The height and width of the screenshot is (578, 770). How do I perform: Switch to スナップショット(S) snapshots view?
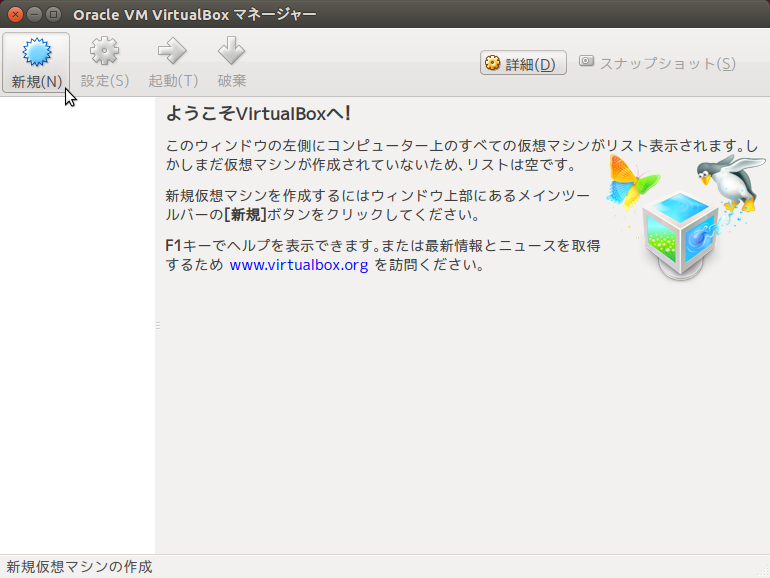click(x=657, y=63)
